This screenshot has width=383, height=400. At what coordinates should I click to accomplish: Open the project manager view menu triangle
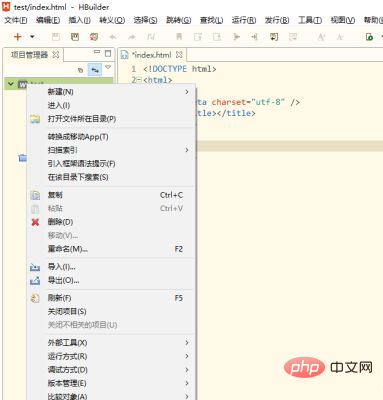(108, 67)
